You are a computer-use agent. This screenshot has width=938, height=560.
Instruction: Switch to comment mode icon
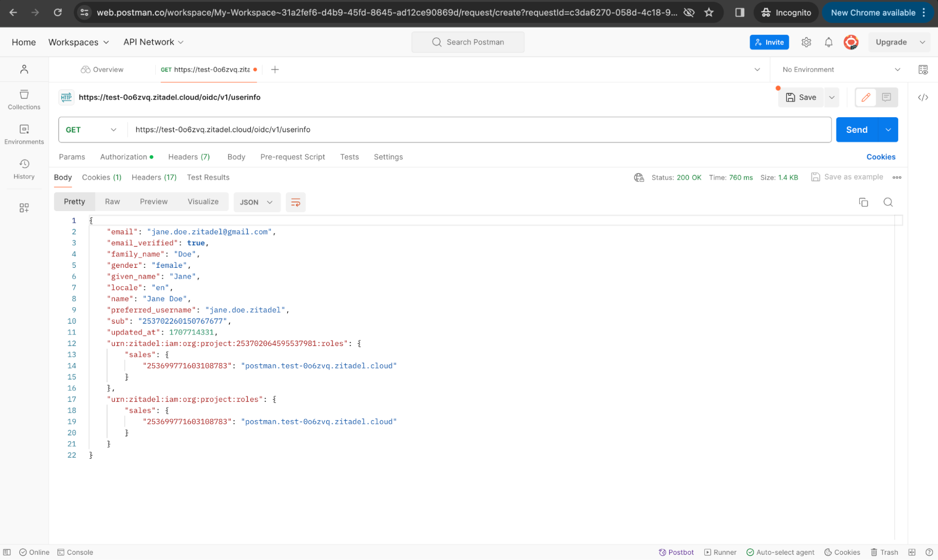(886, 97)
